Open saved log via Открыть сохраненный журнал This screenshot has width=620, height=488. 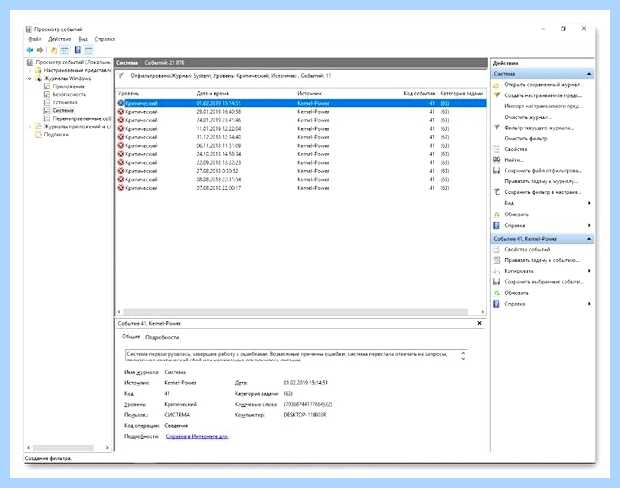[x=542, y=85]
